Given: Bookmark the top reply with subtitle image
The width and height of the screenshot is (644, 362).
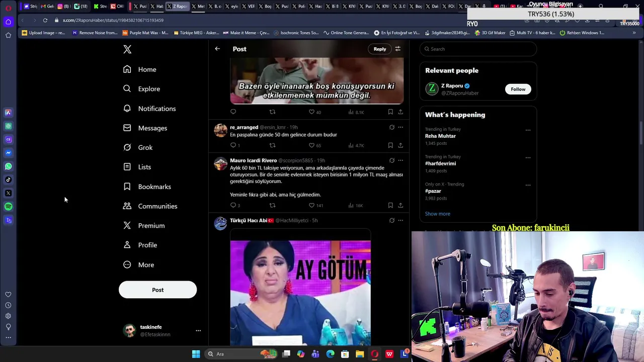Looking at the screenshot, I should 390,112.
